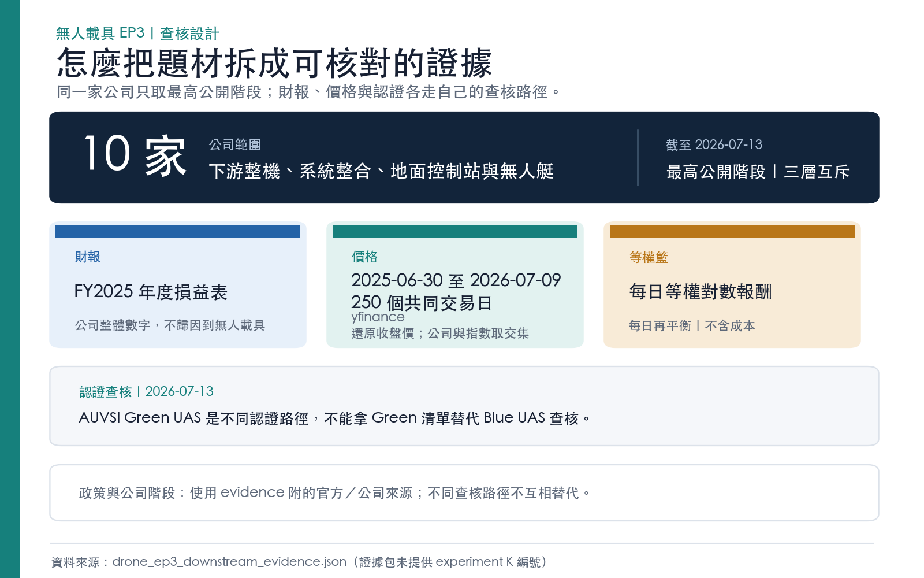Viewport: 924px width, 578px height.
Task: Select 每日等權對數報酬 heading
Action: [701, 291]
